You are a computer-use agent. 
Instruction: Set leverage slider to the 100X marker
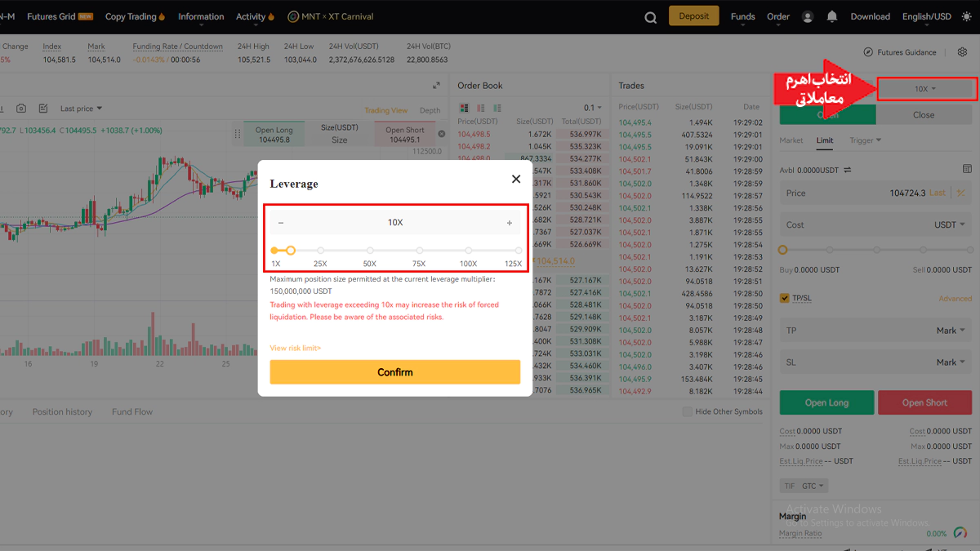[468, 251]
